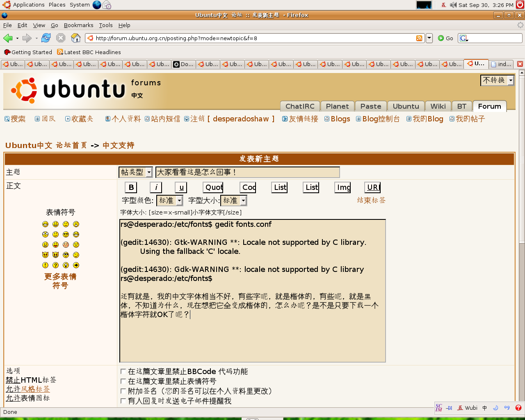
Task: Close the current tab with the red X
Action: tap(520, 64)
